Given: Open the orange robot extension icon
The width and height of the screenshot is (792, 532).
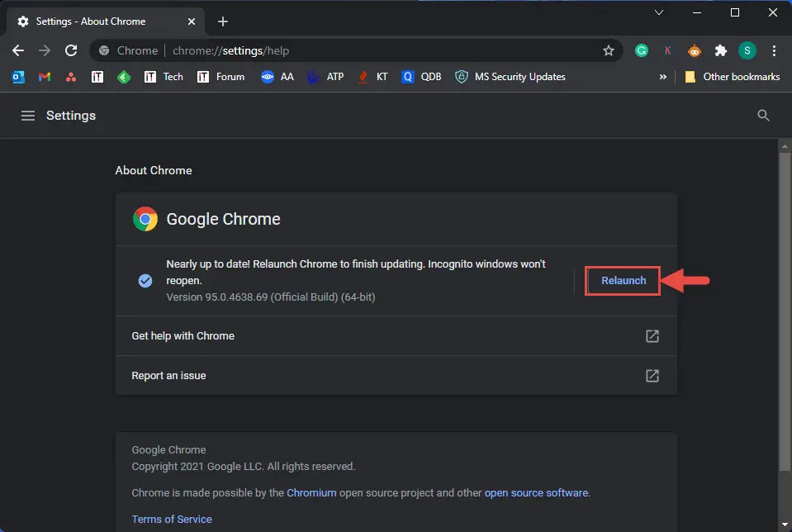Looking at the screenshot, I should point(695,50).
